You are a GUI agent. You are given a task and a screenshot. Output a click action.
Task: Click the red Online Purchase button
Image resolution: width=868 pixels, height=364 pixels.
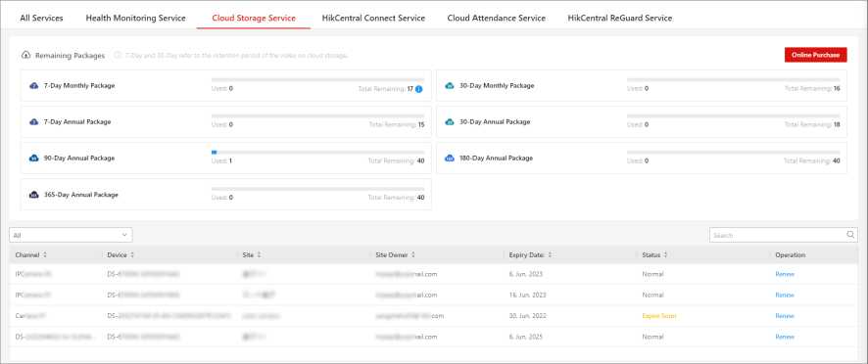pos(815,55)
